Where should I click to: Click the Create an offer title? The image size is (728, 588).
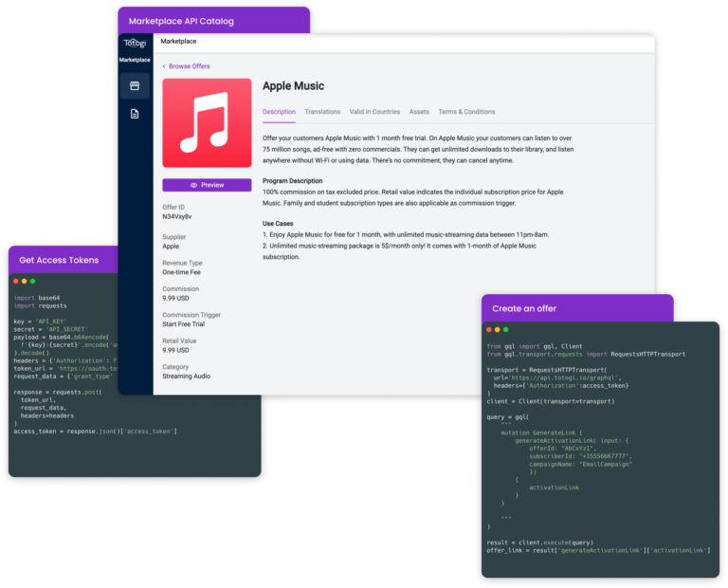(x=524, y=309)
